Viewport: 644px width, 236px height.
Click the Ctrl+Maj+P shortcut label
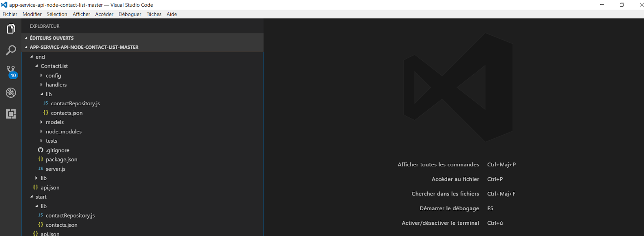click(502, 164)
